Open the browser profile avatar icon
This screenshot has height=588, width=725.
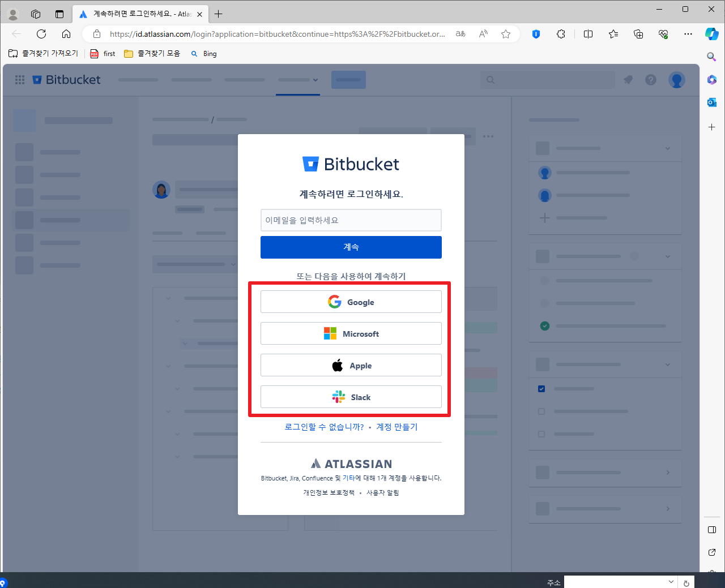pos(13,14)
